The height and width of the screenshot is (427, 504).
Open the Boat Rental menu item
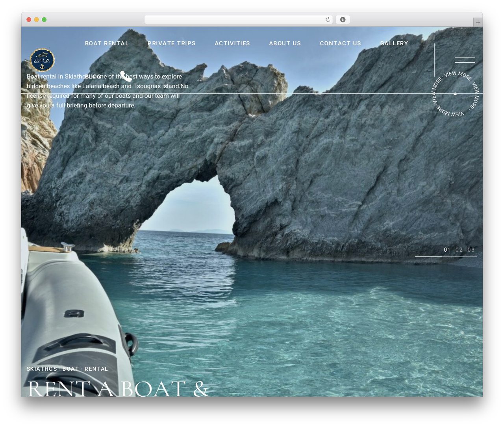(107, 43)
